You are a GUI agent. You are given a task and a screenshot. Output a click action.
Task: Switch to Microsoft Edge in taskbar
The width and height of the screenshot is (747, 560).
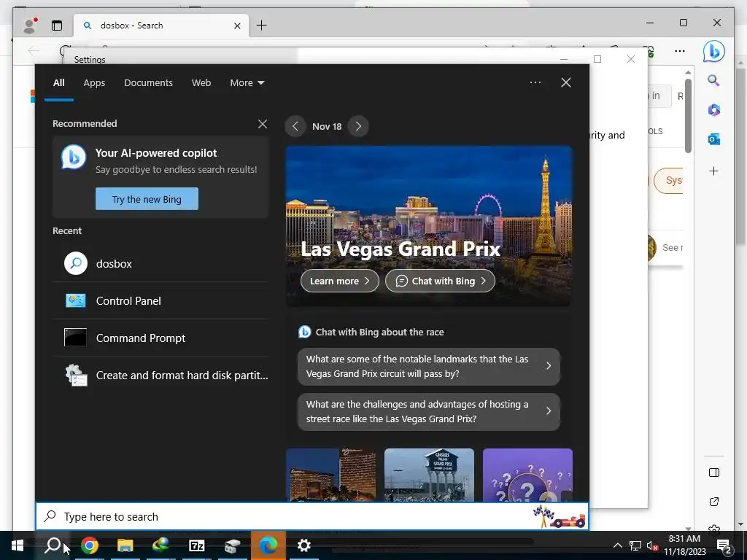(x=268, y=545)
